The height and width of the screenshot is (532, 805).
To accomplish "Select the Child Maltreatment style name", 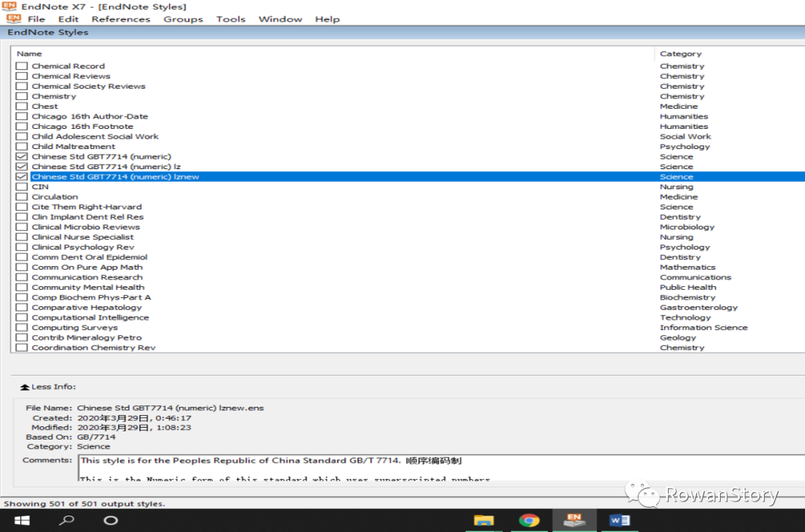I will point(73,147).
